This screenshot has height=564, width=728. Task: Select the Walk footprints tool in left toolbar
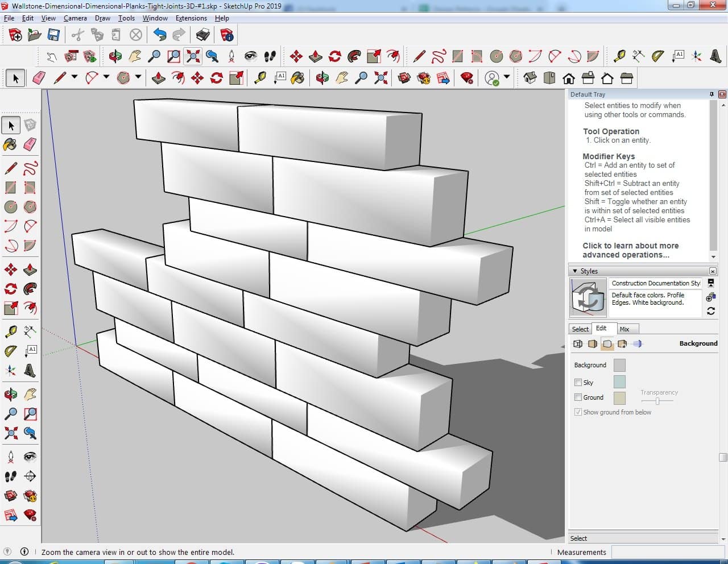10,476
